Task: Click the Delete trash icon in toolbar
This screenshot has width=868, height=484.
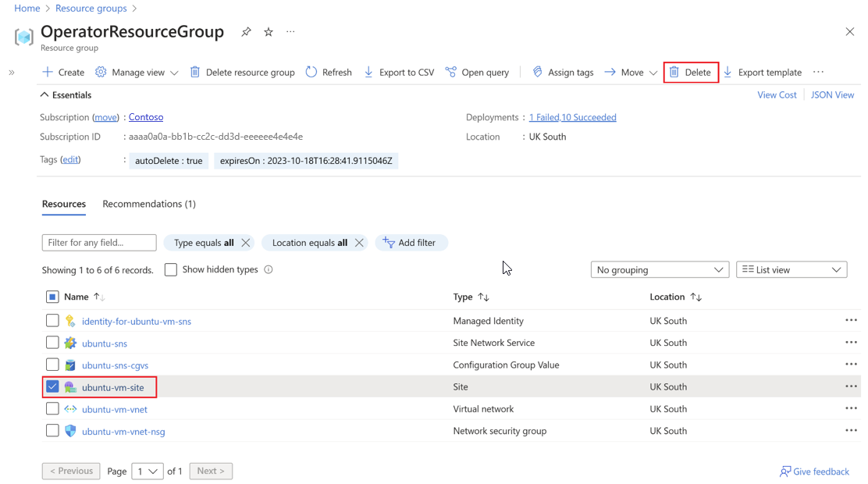Action: click(x=674, y=72)
